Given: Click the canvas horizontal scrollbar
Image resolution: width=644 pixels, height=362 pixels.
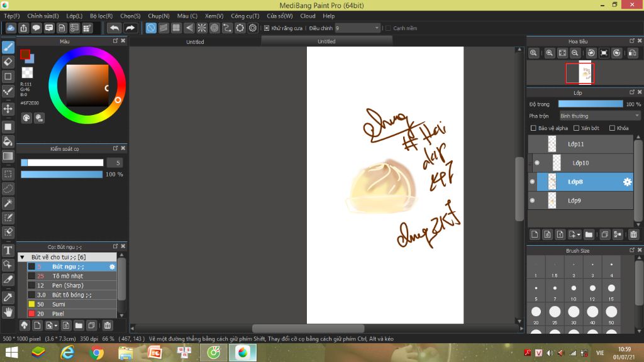Looking at the screenshot, I should (308, 328).
